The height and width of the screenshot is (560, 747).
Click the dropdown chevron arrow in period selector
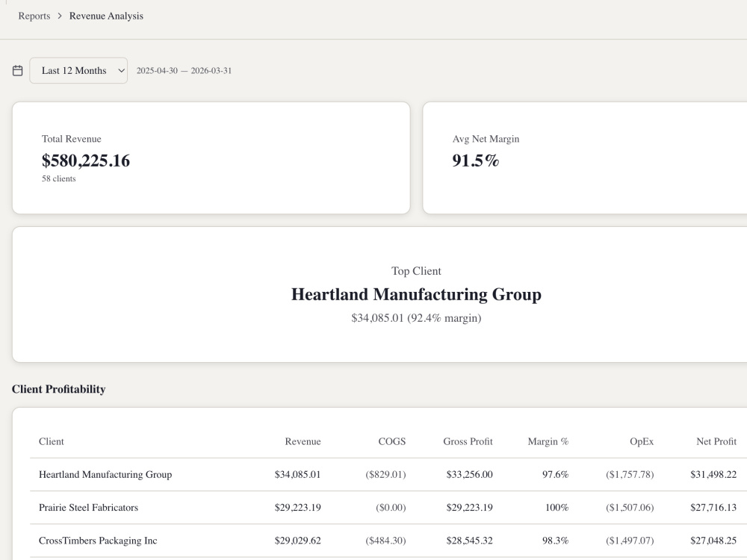coord(121,70)
